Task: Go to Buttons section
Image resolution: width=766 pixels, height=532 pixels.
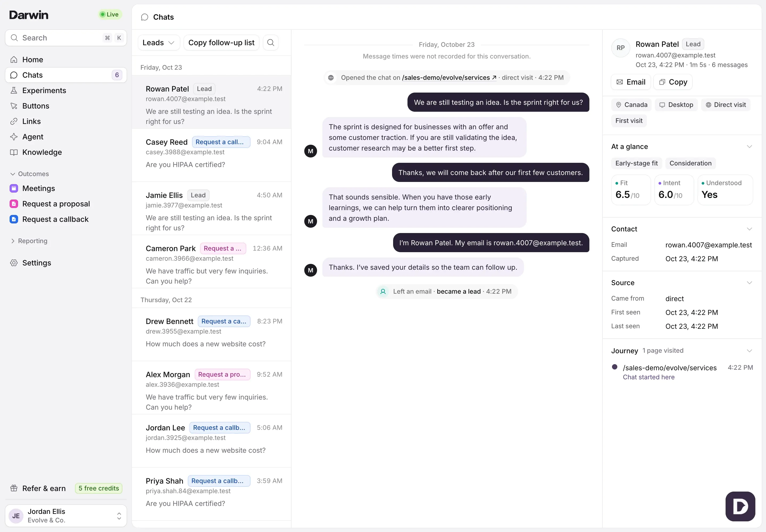Action: pyautogui.click(x=66, y=106)
